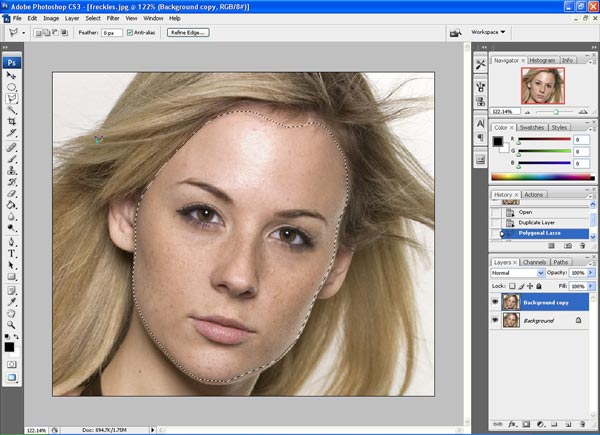Image resolution: width=600 pixels, height=435 pixels.
Task: Set history brush source at Duplicate Layer
Action: pyautogui.click(x=496, y=223)
